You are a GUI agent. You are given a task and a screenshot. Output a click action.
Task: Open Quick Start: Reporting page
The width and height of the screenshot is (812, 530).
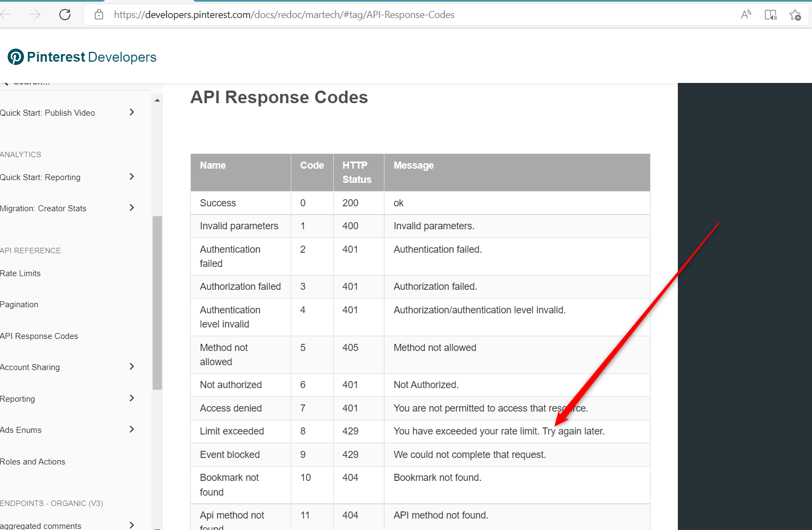(40, 177)
